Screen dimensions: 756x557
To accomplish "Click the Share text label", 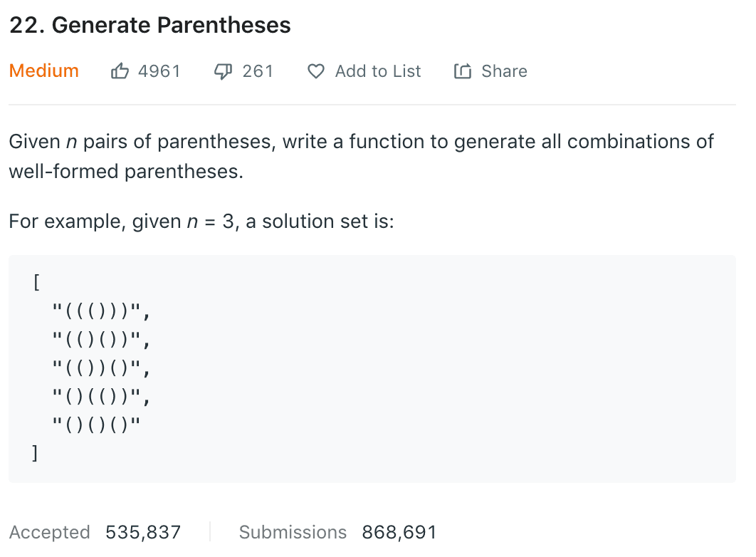I will (x=504, y=71).
